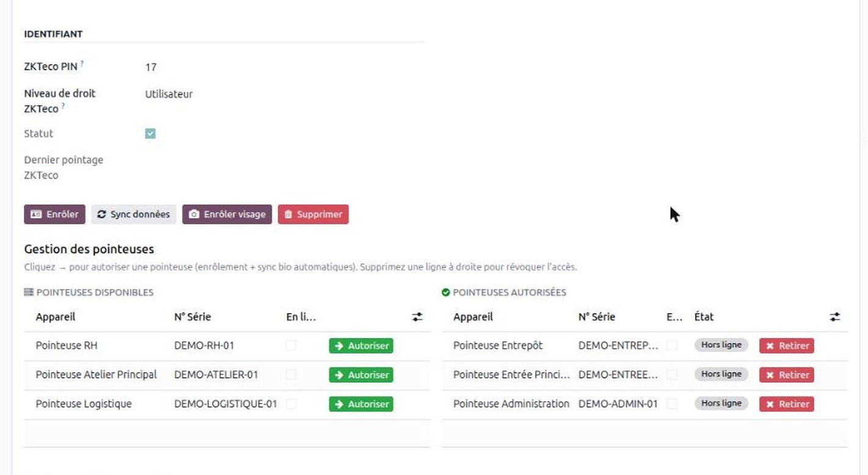Select serial DEMO-LOGISTIQUE-01 cell

click(x=225, y=404)
